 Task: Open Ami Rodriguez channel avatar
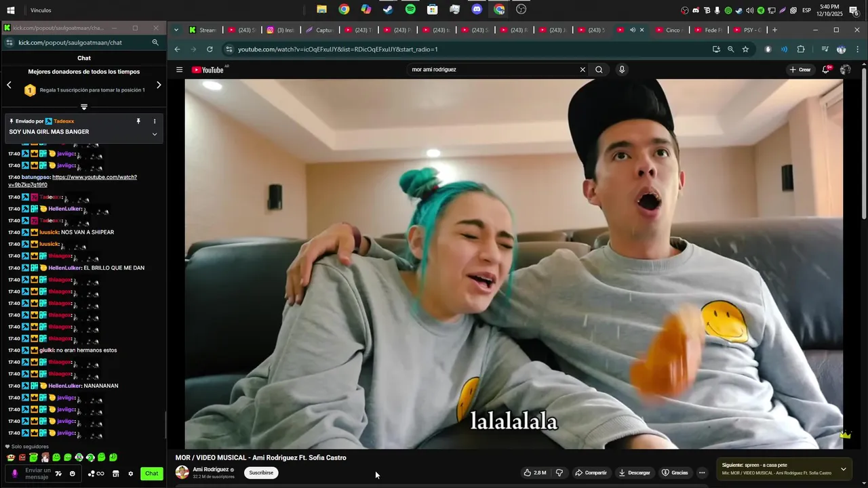pos(182,472)
